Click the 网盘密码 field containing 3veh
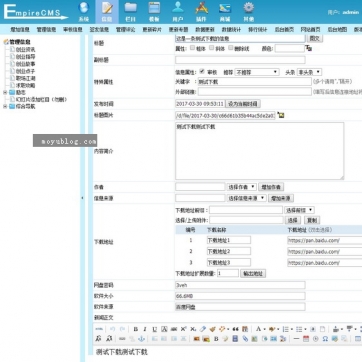Viewport: 362px width, 362px height. [240, 285]
